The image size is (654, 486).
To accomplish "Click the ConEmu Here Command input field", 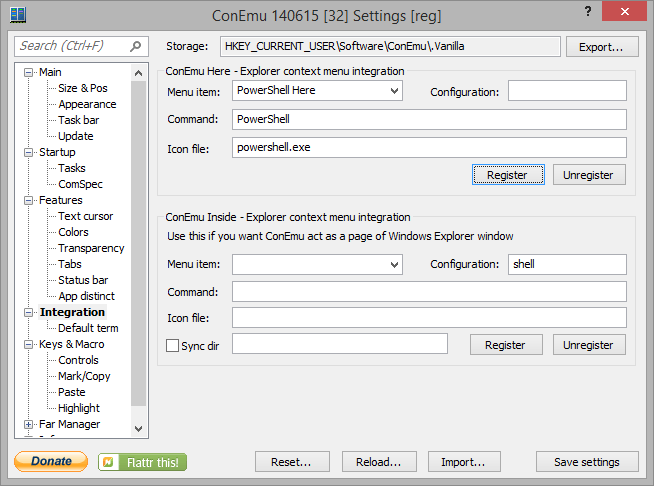I will pyautogui.click(x=429, y=119).
